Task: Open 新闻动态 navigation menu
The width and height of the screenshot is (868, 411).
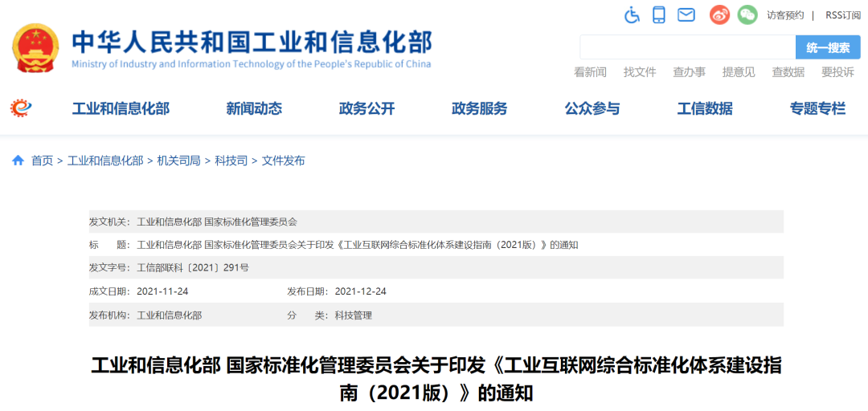Action: point(254,108)
